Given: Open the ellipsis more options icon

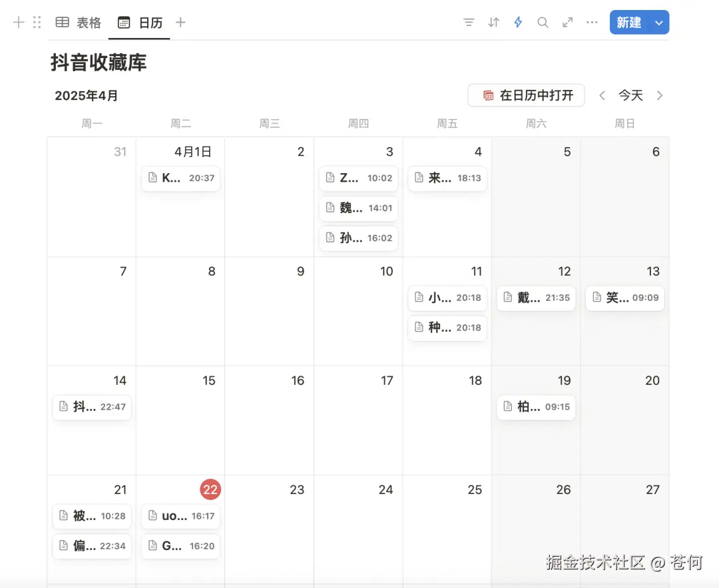Looking at the screenshot, I should click(x=592, y=22).
